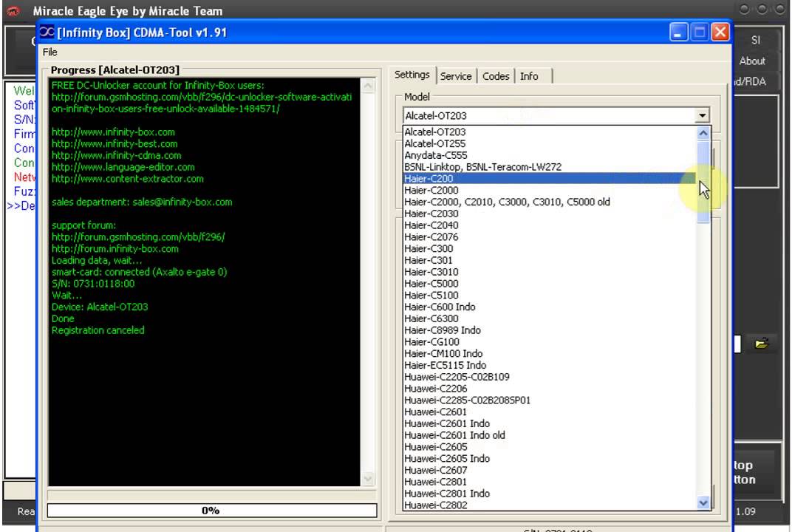Select Haier-C2040 model
The image size is (792, 532).
549,225
